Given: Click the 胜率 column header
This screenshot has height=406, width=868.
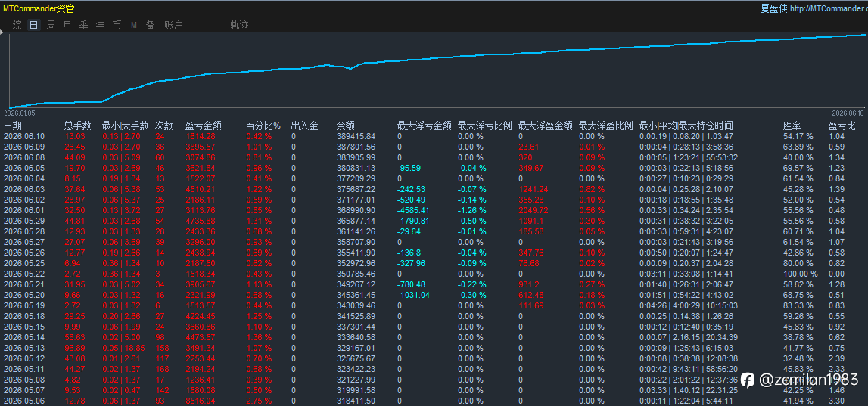Looking at the screenshot, I should pyautogui.click(x=792, y=126).
